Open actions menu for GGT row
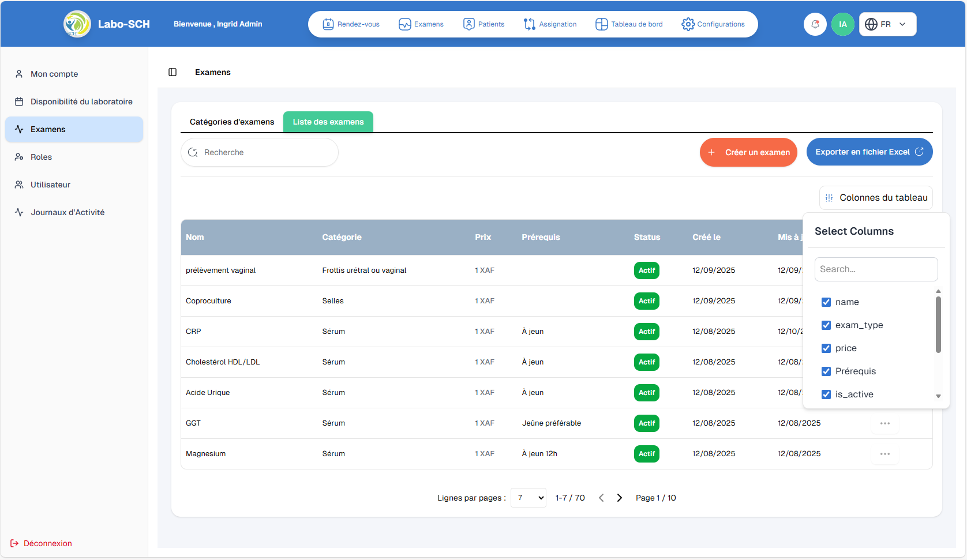Viewport: 967px width, 560px height. click(884, 423)
